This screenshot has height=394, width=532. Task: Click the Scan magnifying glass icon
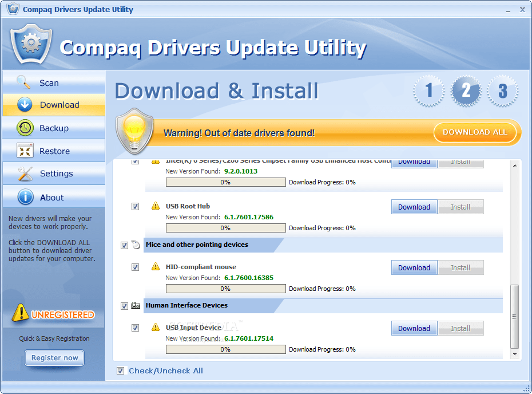point(23,82)
